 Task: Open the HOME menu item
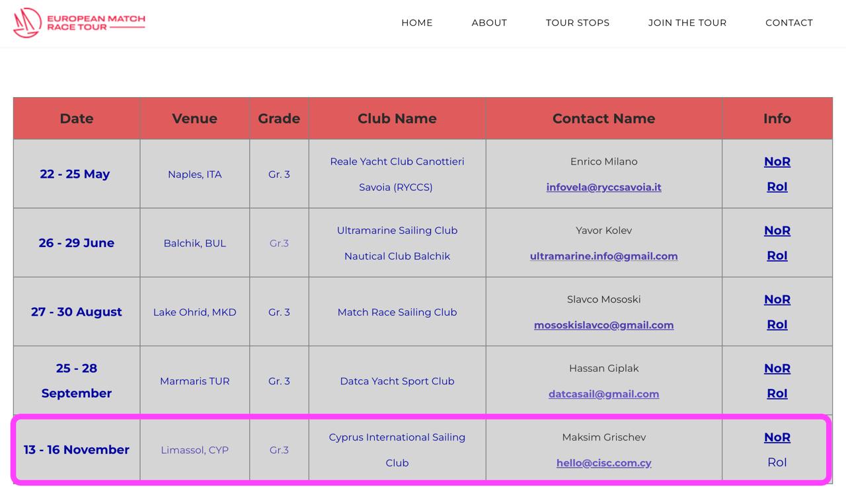(x=417, y=22)
